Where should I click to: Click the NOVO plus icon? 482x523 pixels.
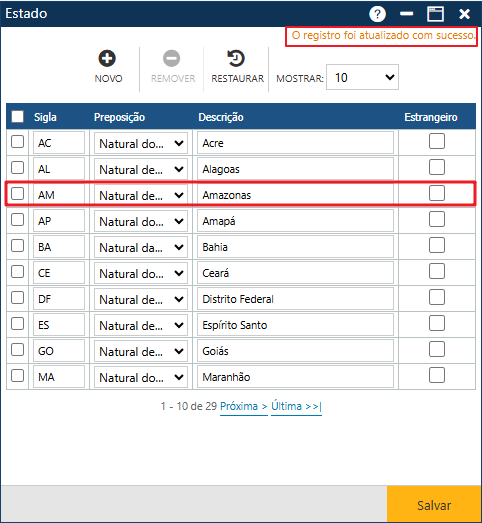click(x=107, y=59)
